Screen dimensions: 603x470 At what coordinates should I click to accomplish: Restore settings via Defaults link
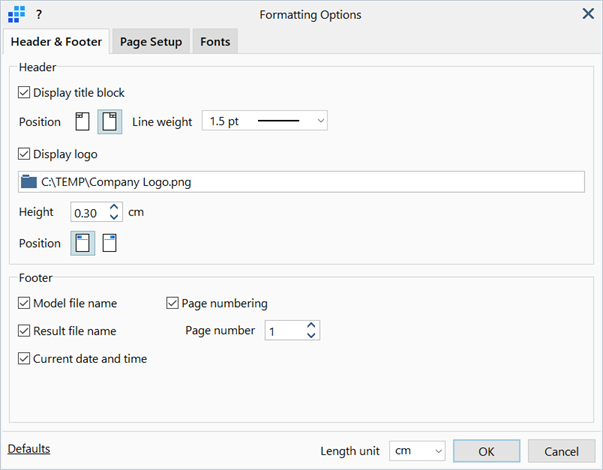pyautogui.click(x=29, y=449)
